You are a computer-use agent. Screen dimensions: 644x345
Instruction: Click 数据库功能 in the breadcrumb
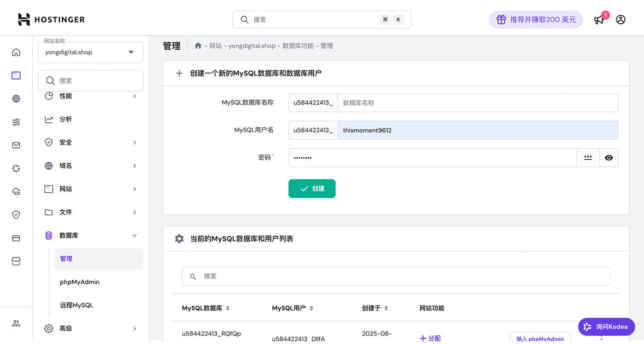click(298, 46)
